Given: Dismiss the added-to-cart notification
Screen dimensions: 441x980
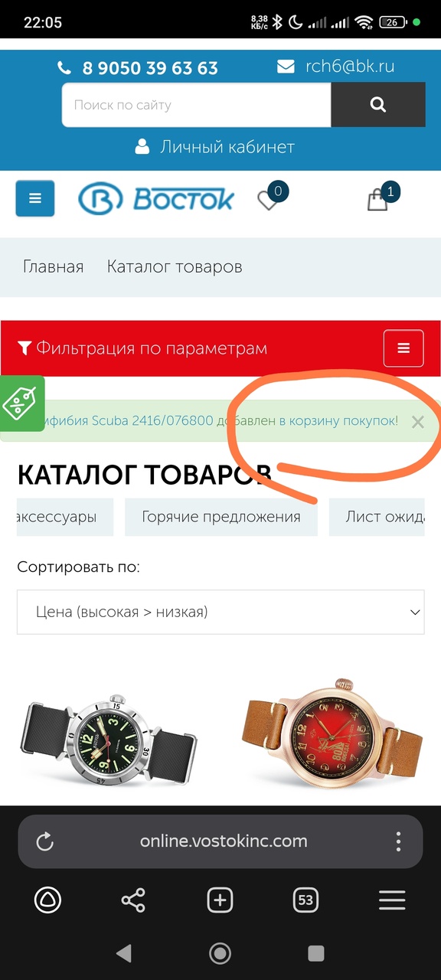Looking at the screenshot, I should coord(417,421).
